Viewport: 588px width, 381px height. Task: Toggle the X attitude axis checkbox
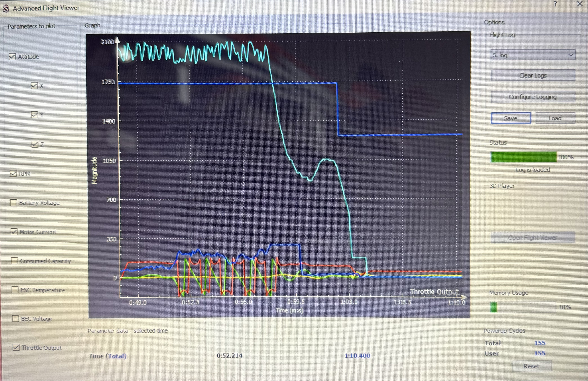click(x=34, y=86)
